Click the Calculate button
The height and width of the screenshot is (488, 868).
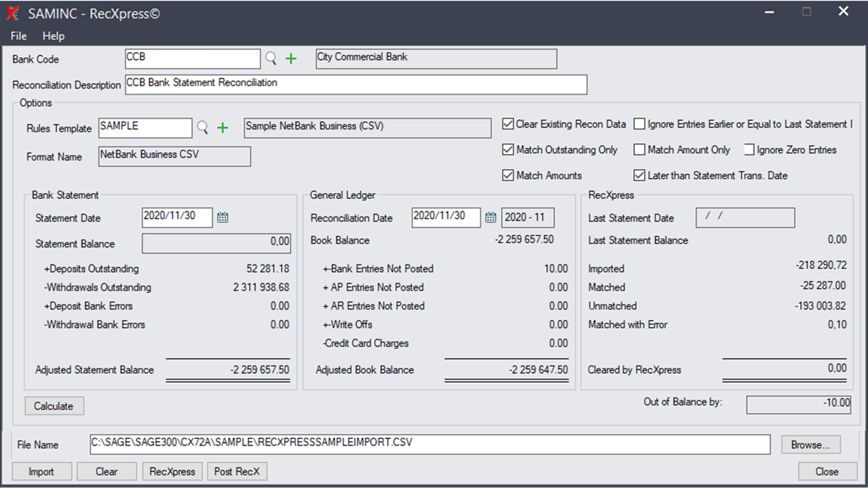pos(54,406)
